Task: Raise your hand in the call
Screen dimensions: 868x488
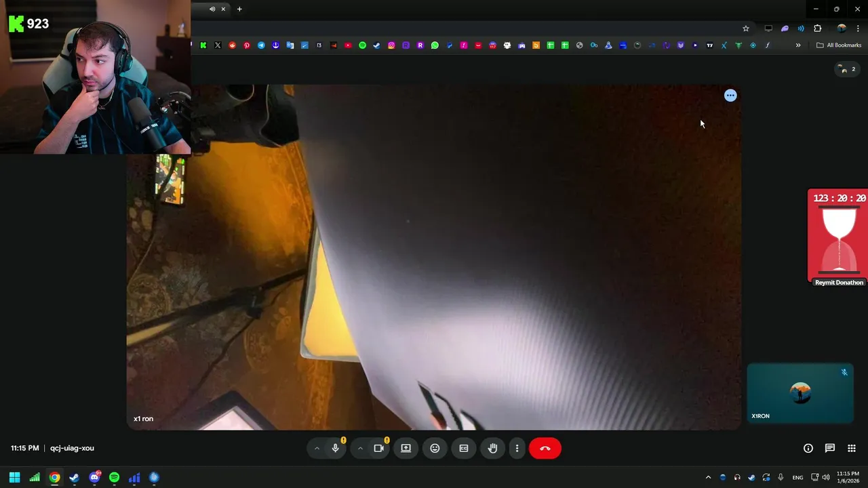Action: click(x=493, y=448)
